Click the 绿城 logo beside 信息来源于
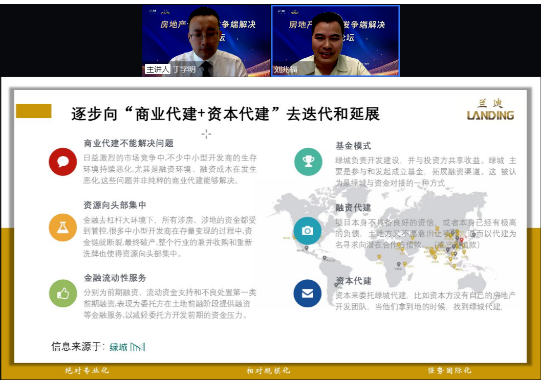This screenshot has height=380, width=545. tap(127, 347)
